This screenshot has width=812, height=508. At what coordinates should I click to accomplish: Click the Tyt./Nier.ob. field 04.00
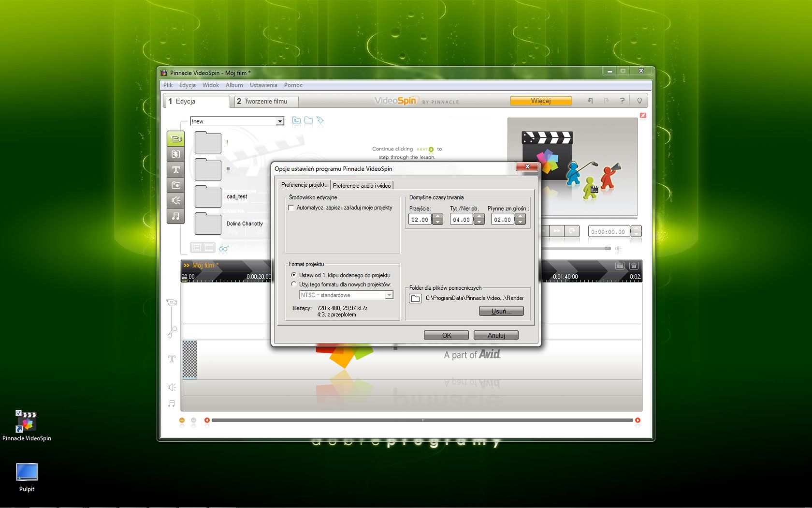tap(462, 220)
